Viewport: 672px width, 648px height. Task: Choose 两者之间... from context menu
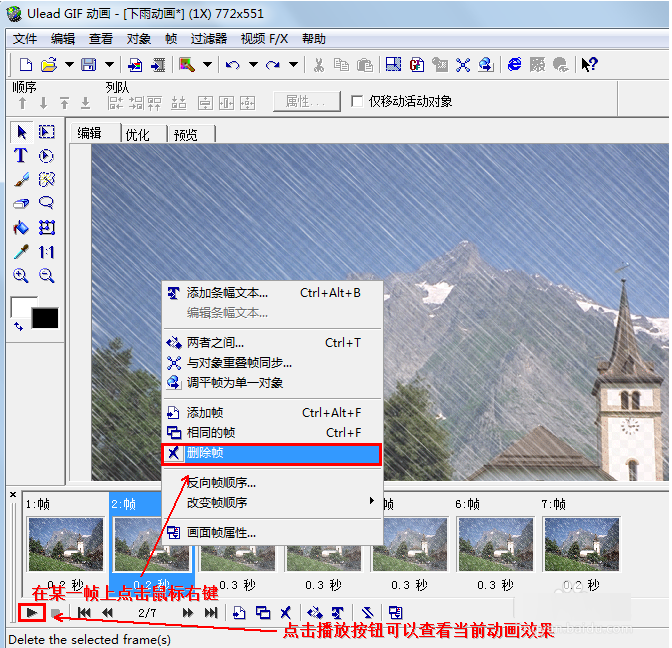[272, 343]
